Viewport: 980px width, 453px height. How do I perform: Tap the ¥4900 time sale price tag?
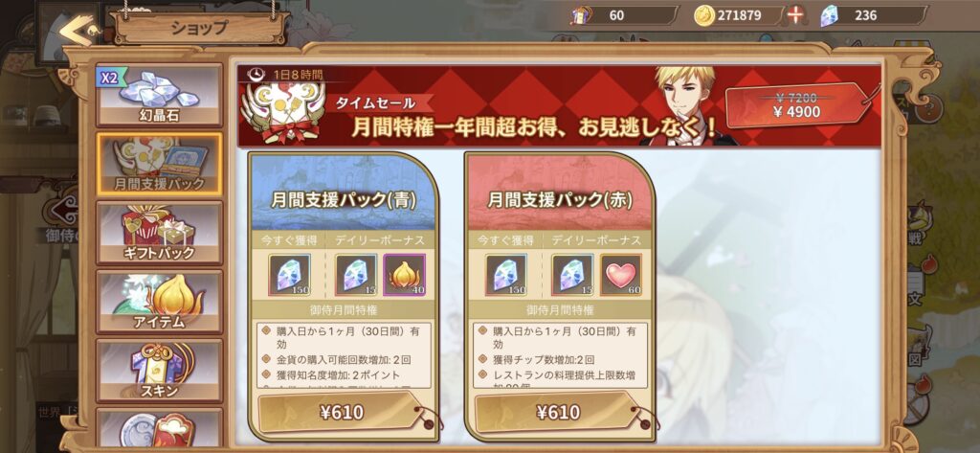click(798, 105)
